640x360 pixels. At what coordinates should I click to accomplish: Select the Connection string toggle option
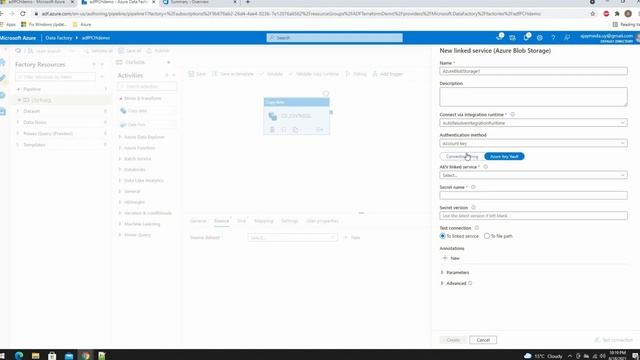(x=462, y=156)
